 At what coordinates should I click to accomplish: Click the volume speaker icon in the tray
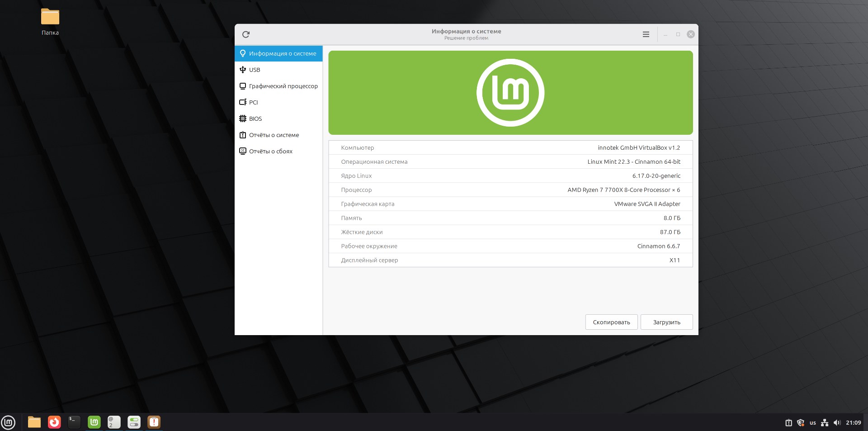(x=837, y=423)
